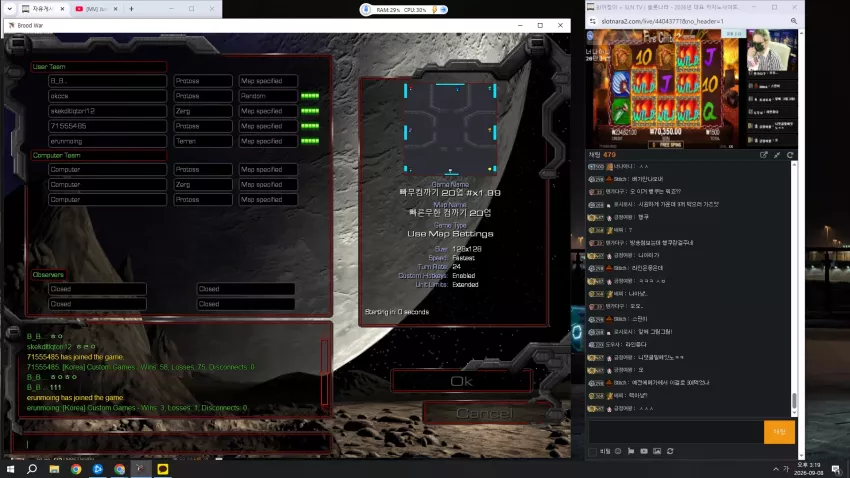Click the map preview thumbnail
The height and width of the screenshot is (478, 850).
tap(450, 128)
